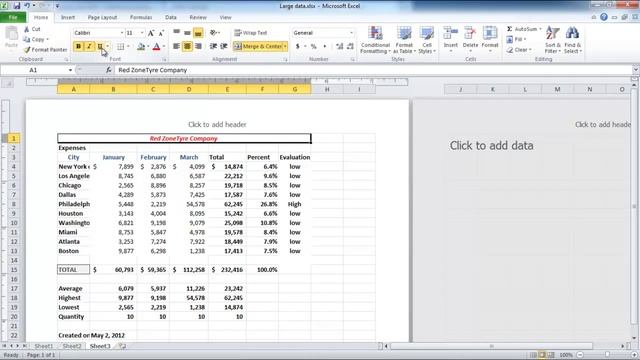
Task: Decrease cell indent
Action: (213, 47)
